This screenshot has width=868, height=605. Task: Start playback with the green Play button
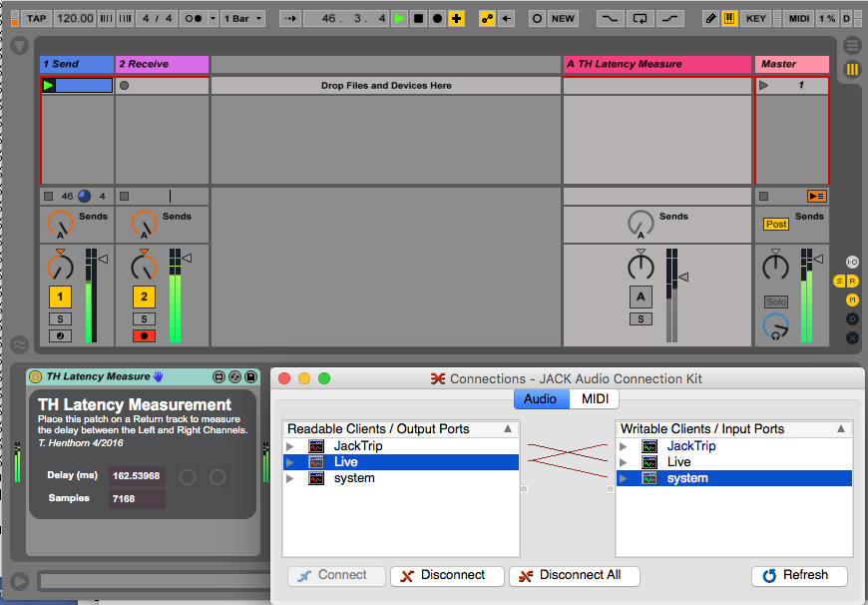pos(399,19)
